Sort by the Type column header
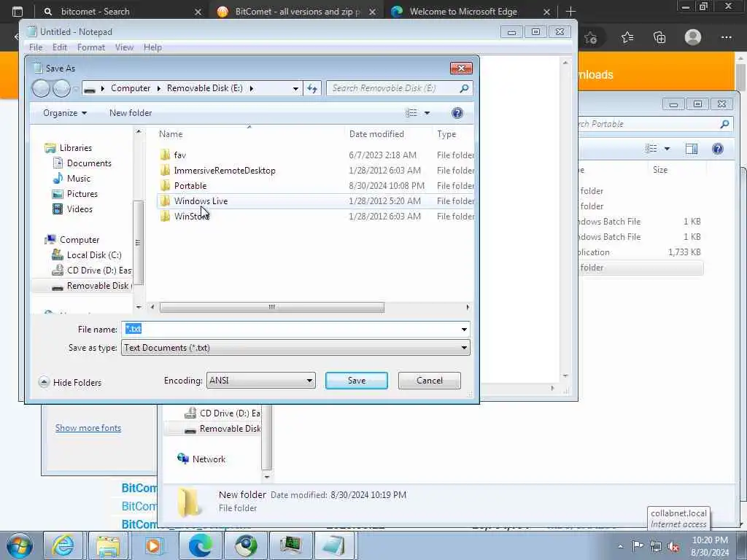The height and width of the screenshot is (560, 747). [x=446, y=134]
